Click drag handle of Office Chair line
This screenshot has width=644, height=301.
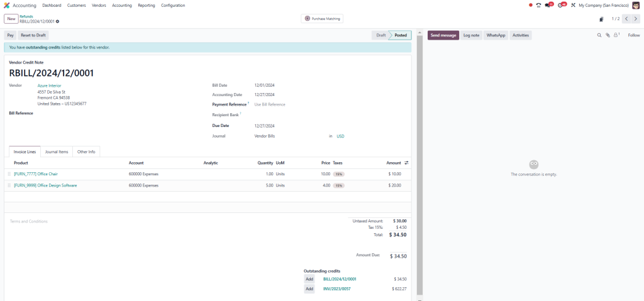click(x=9, y=174)
